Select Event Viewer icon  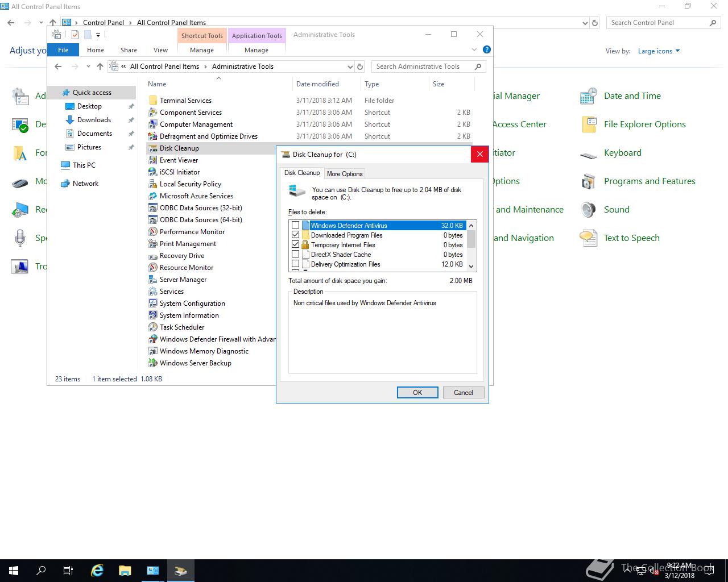152,160
